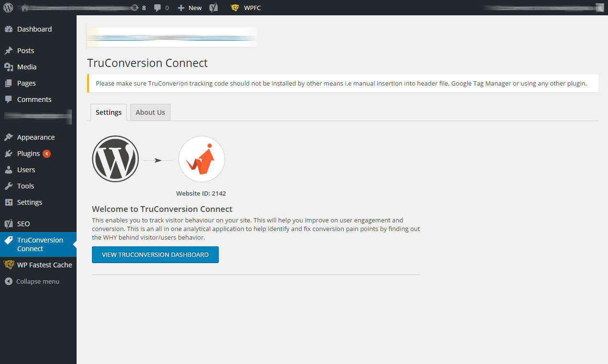Open the WordPress logo menu
This screenshot has width=608, height=364.
[8, 8]
